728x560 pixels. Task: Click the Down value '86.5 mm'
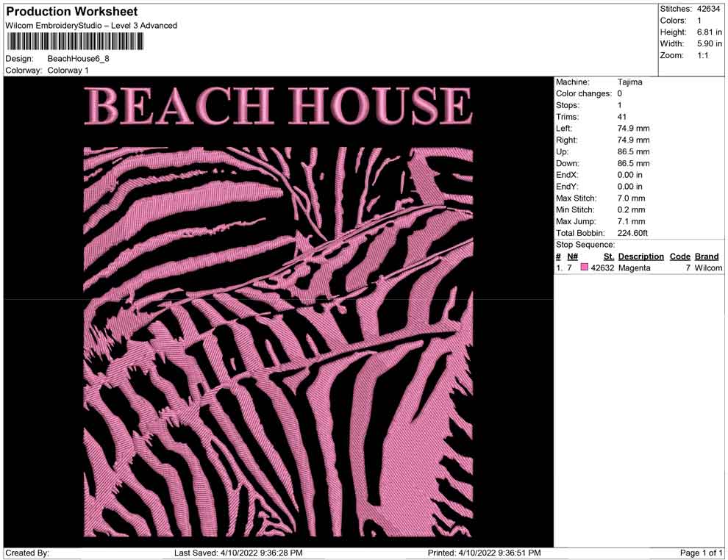(633, 163)
